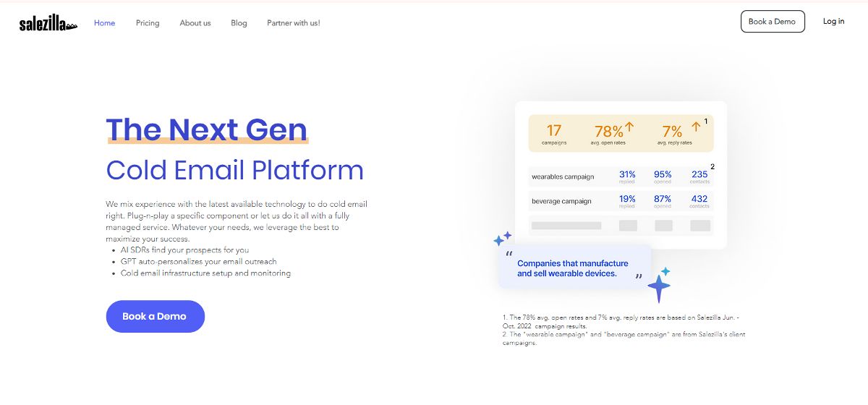Select the wearables campaign row

point(621,176)
